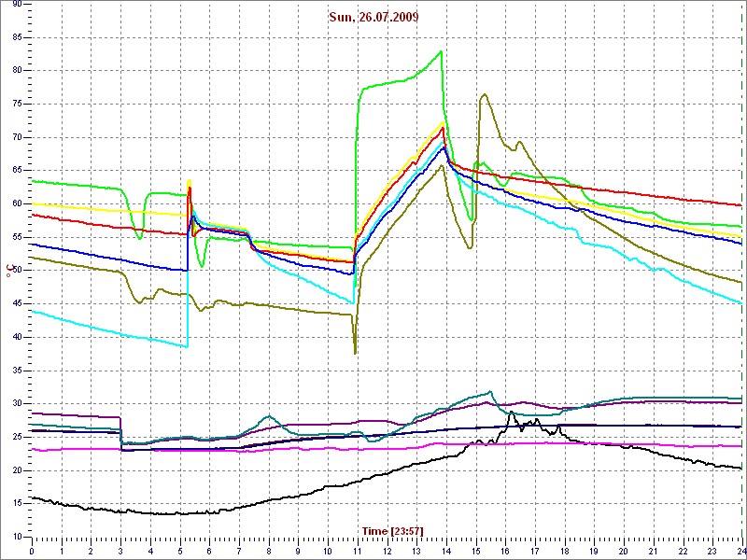This screenshot has width=747, height=560.
Task: Click the olive curve's peak near 76°C
Action: tap(484, 94)
